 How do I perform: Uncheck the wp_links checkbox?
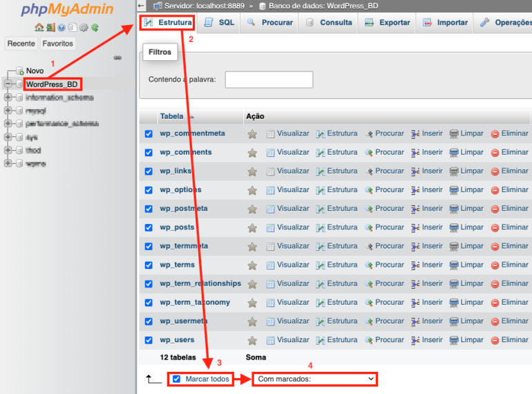point(149,171)
